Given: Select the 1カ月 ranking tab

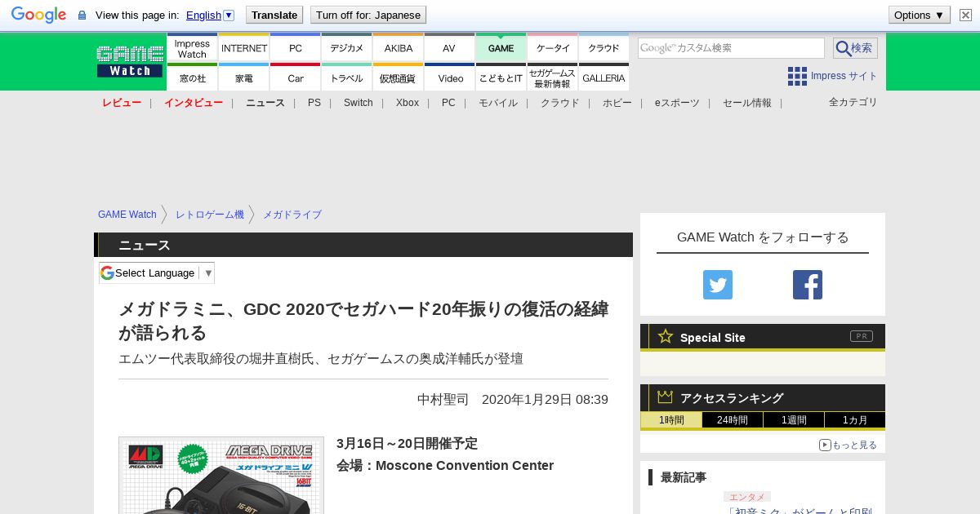Looking at the screenshot, I should click(854, 420).
